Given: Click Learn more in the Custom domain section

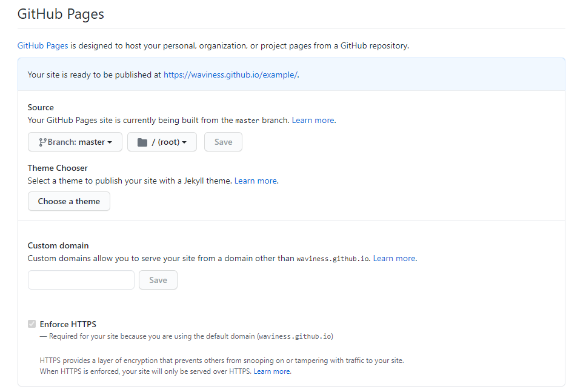Looking at the screenshot, I should pyautogui.click(x=394, y=258).
